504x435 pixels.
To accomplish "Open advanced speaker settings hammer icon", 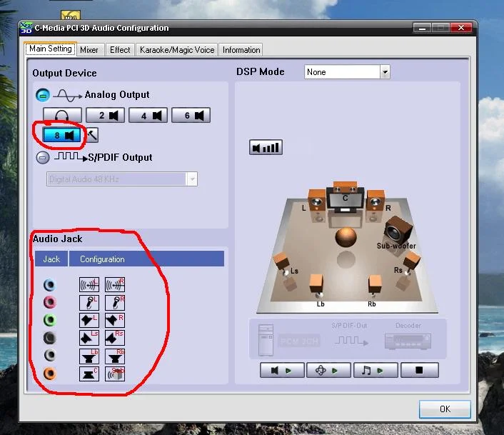I will [93, 135].
